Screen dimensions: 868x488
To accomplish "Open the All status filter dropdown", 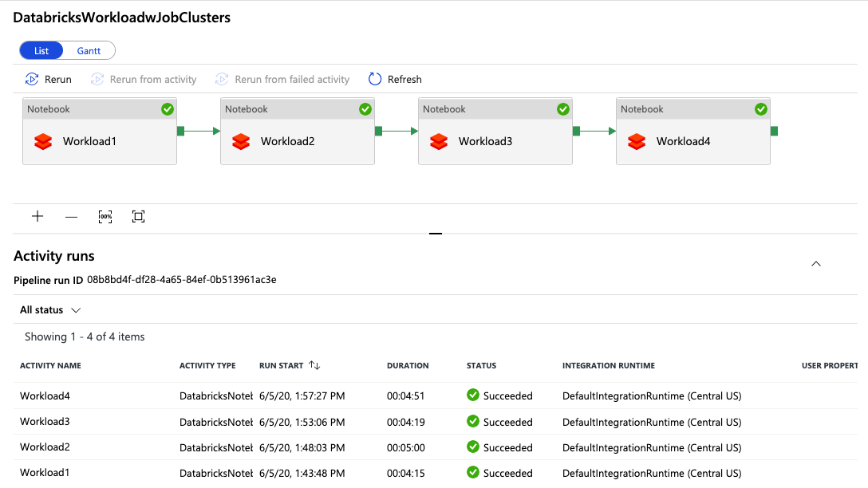I will click(50, 309).
